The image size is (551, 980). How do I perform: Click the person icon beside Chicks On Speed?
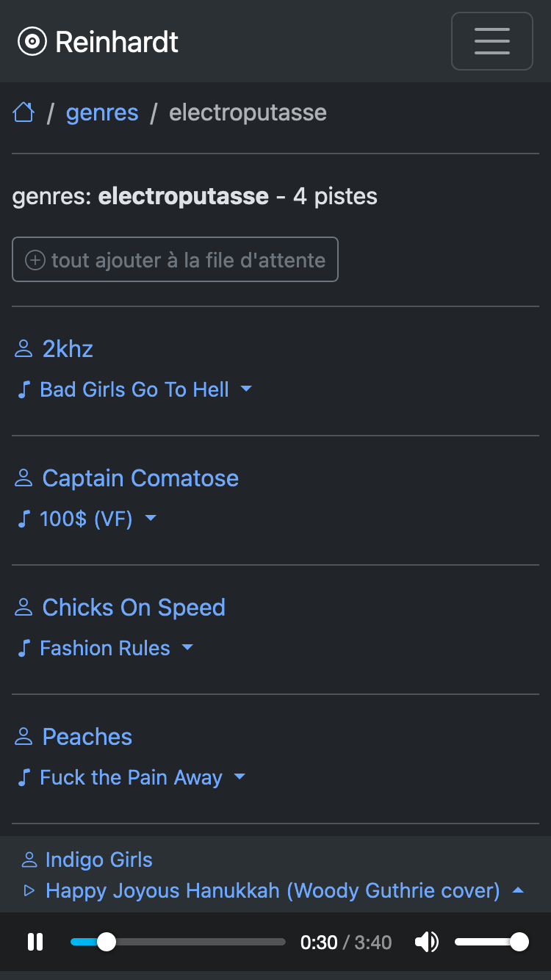(24, 608)
